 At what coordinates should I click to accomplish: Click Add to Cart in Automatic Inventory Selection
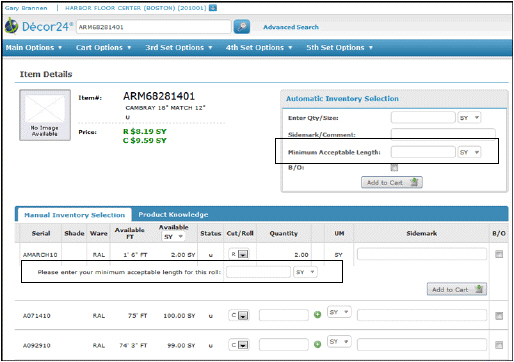pyautogui.click(x=392, y=182)
